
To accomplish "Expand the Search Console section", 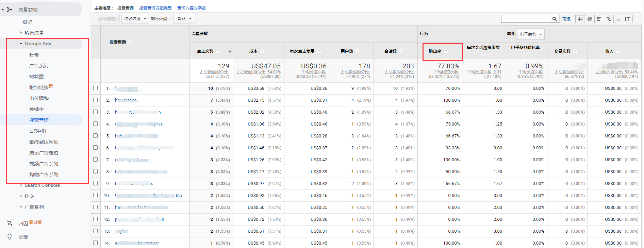I will tap(21, 185).
